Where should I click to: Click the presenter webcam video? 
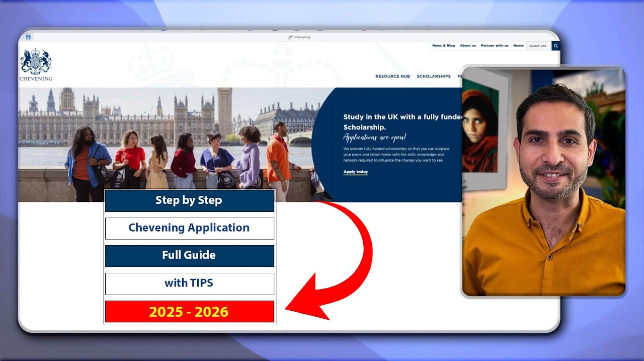coord(543,182)
